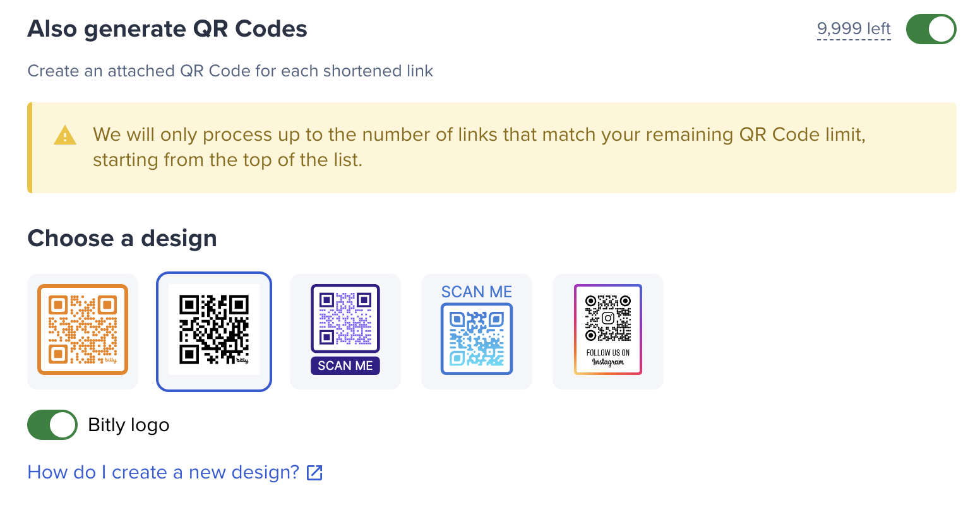This screenshot has width=980, height=505.
Task: Click the Bitly logo label text
Action: [129, 425]
